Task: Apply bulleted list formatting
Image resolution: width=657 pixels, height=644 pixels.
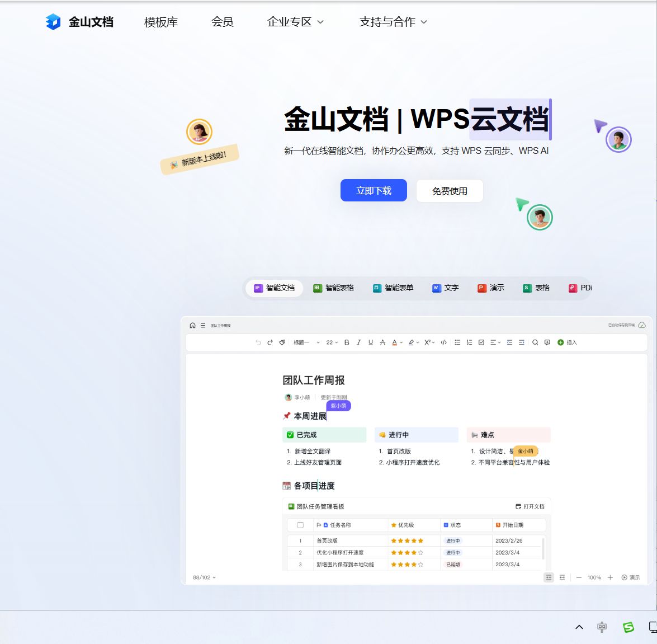Action: (457, 342)
